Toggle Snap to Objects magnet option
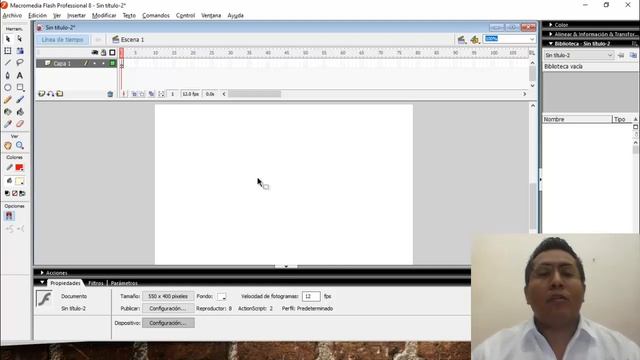Screen dimensions: 640x360 (x=9, y=216)
